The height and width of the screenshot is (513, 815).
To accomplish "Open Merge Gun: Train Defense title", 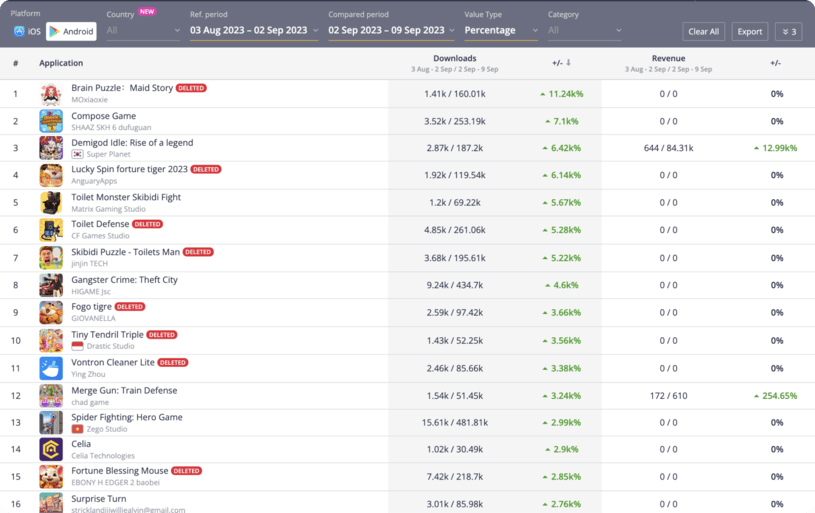I will tap(124, 390).
